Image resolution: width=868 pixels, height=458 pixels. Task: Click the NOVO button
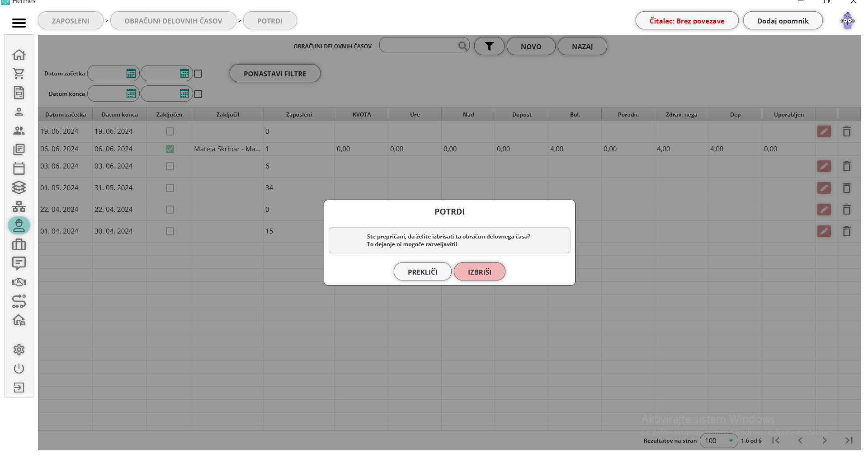[x=531, y=47]
